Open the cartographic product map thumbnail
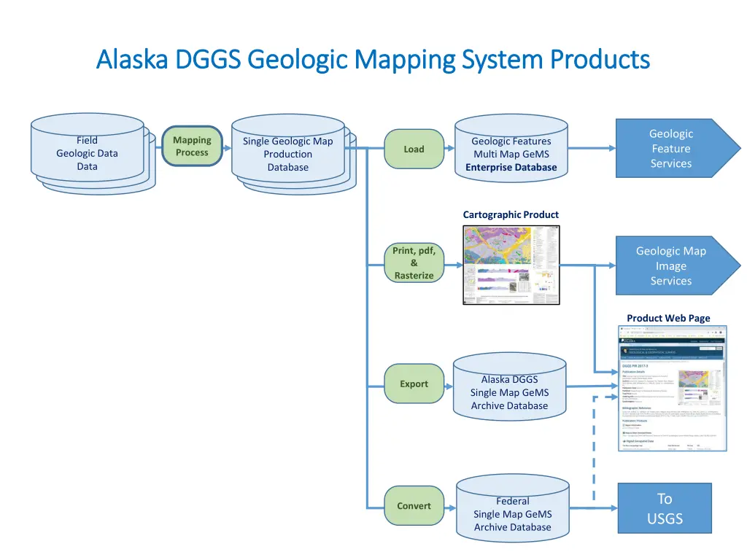 [511, 265]
